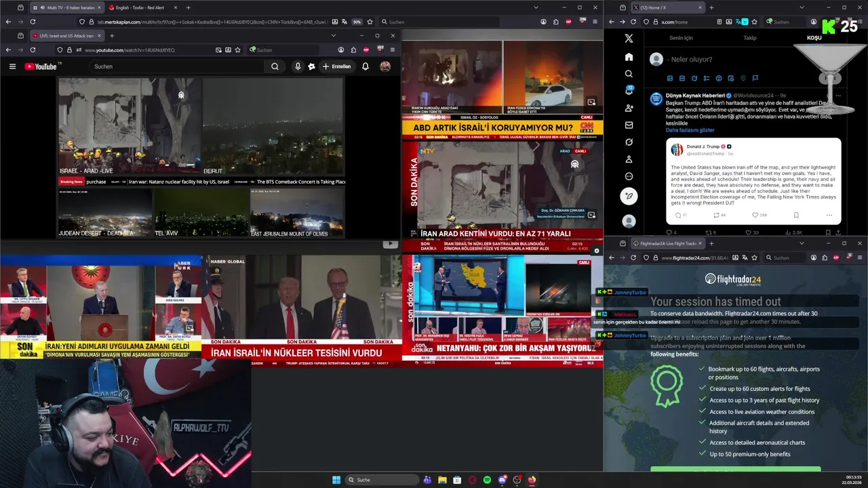Screen dimensions: 868x488
Task: Expand tab list in X browser window
Action: pos(802,7)
